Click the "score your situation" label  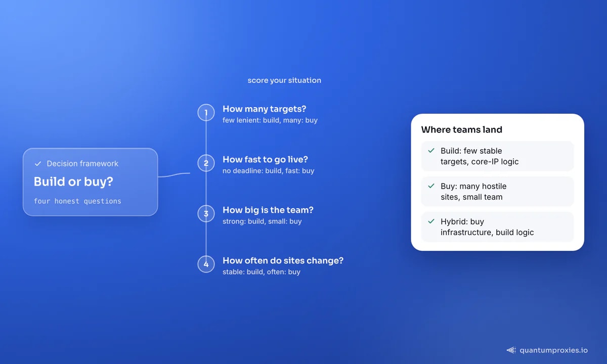click(x=284, y=80)
